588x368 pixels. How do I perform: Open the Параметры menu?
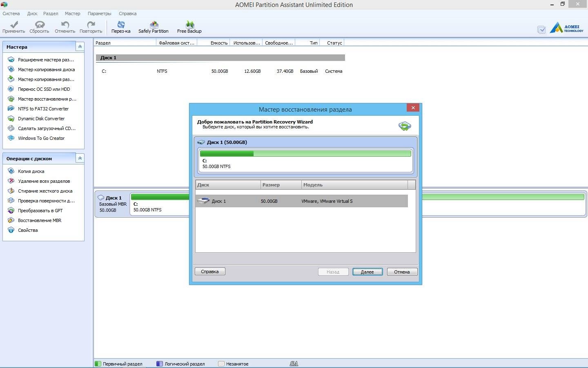coord(99,13)
